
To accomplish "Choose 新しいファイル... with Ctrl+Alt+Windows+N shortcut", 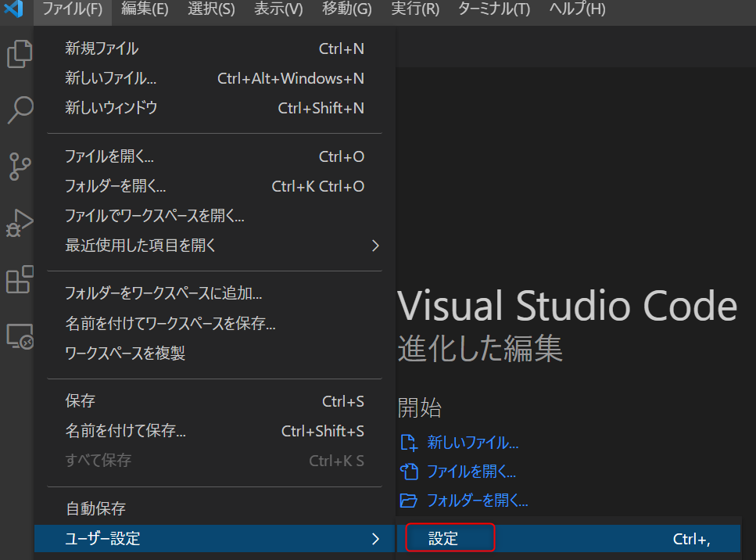I will click(x=214, y=78).
